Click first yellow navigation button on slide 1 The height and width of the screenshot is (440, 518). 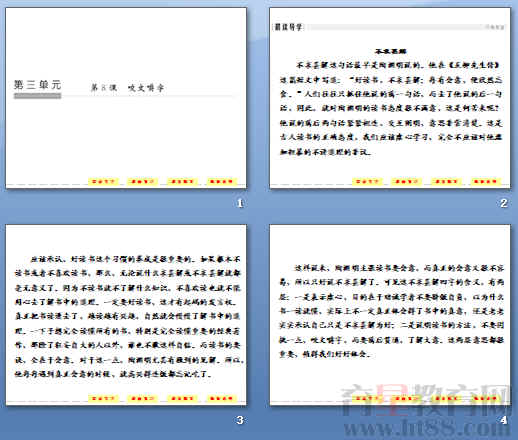point(103,182)
